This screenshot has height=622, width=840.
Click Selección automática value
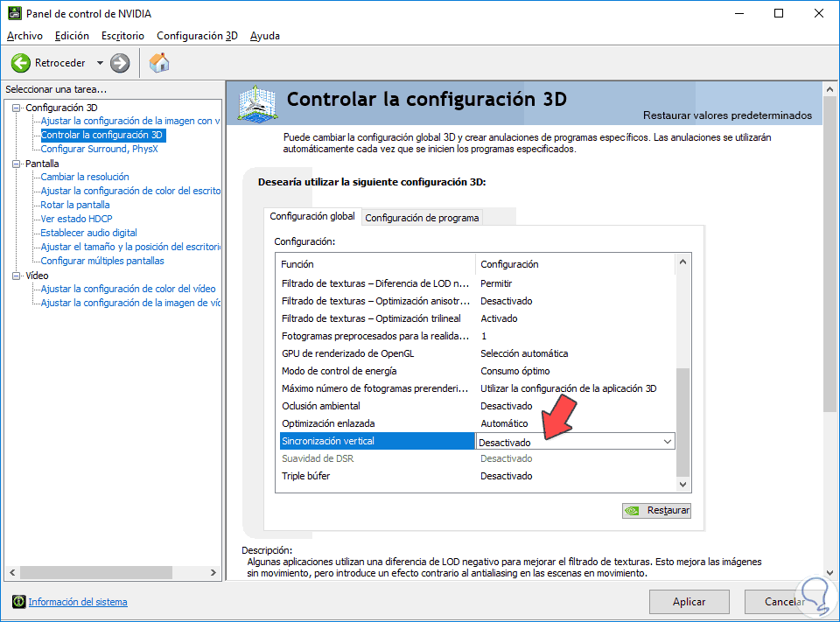coord(524,353)
